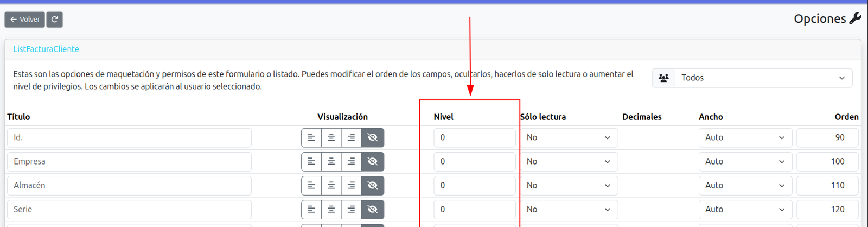Click the Orden field showing 110

pos(828,185)
